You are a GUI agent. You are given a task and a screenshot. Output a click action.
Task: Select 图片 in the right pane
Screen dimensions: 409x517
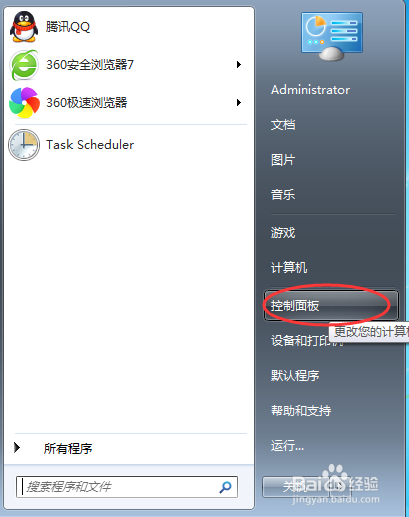283,160
